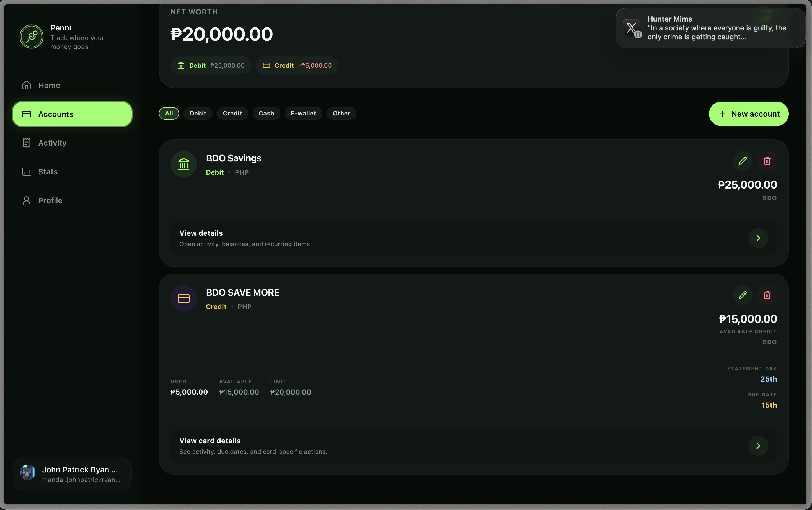Open View details chevron for BDO Savings

pyautogui.click(x=758, y=238)
